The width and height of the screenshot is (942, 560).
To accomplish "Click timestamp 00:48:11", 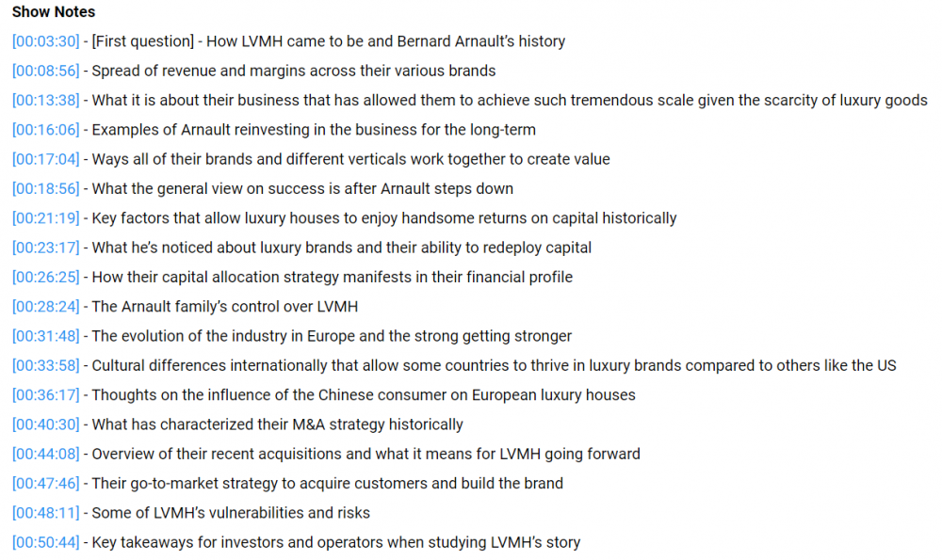I will [45, 513].
